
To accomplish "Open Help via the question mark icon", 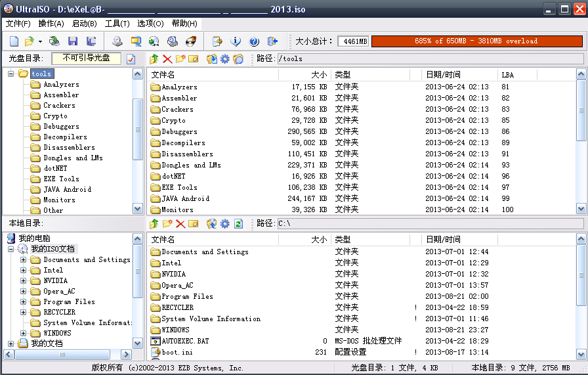I will (254, 41).
